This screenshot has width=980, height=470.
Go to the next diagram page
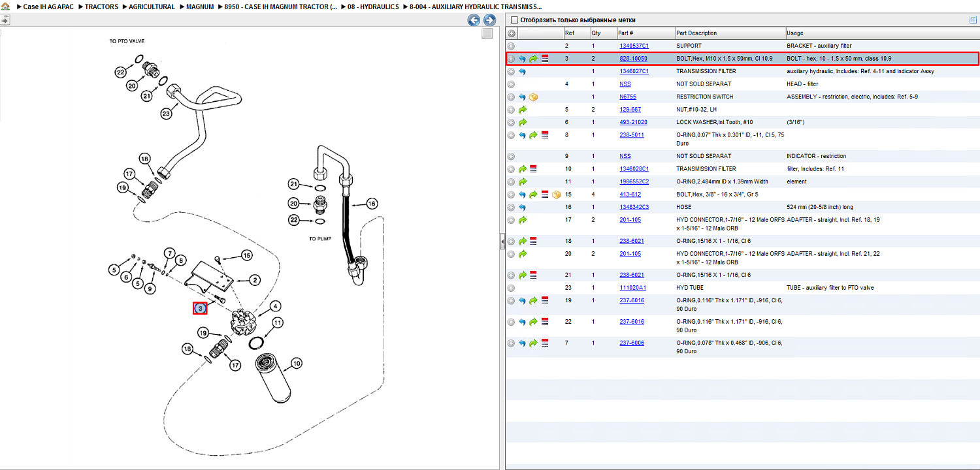click(x=489, y=20)
